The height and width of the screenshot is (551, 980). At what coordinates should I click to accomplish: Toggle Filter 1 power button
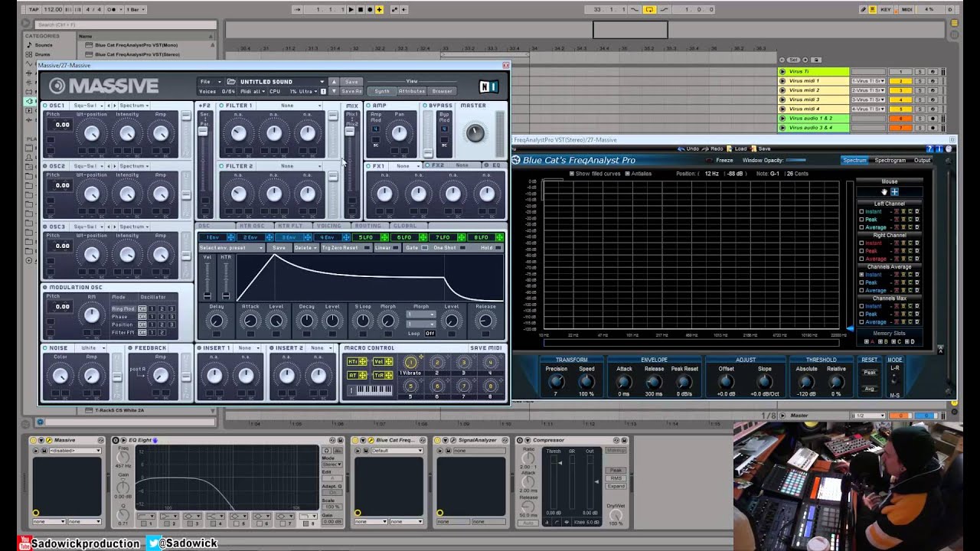click(x=222, y=106)
